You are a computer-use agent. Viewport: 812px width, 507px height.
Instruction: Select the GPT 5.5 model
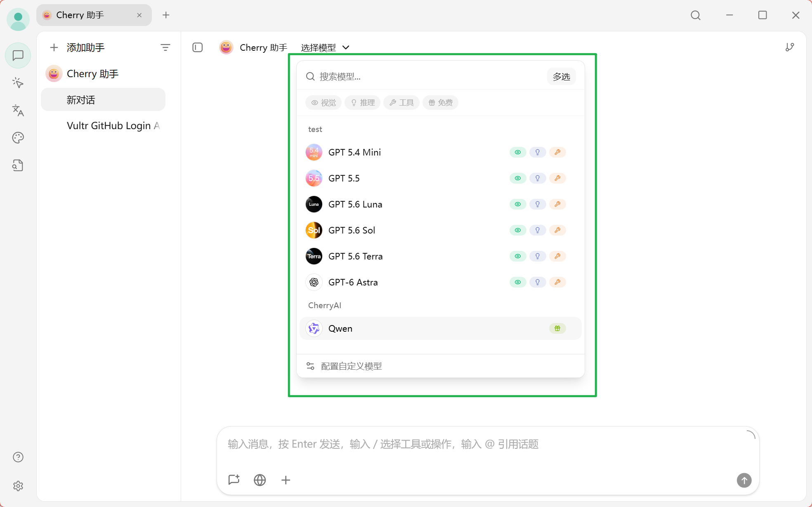[x=440, y=178]
